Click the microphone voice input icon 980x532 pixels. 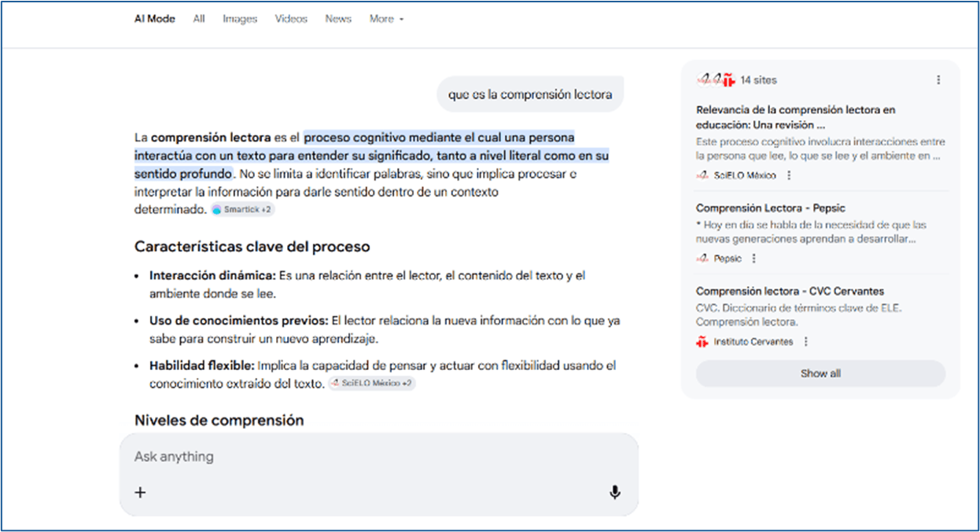coord(614,493)
